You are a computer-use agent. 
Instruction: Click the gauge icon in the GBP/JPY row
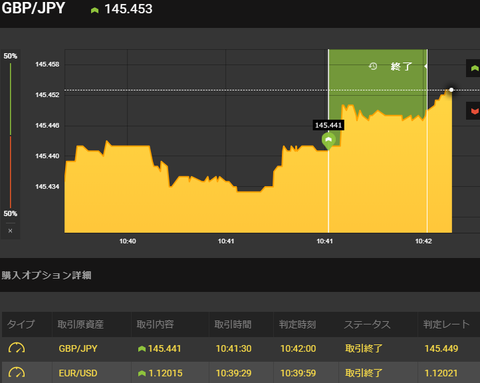(x=16, y=348)
